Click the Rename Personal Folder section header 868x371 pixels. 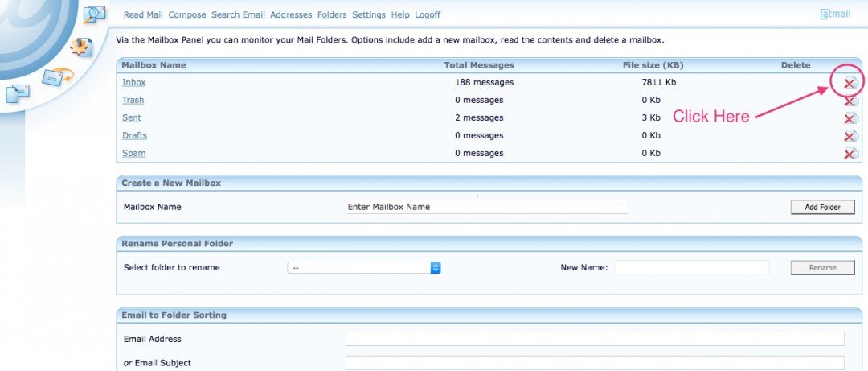pyautogui.click(x=177, y=244)
